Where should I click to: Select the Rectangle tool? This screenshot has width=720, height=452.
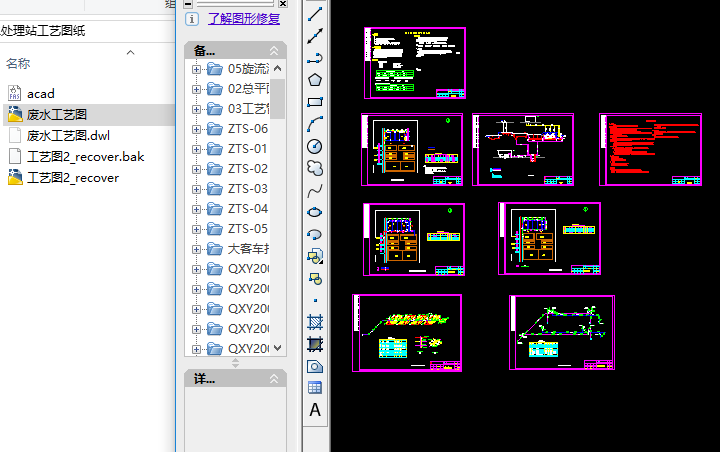(315, 102)
